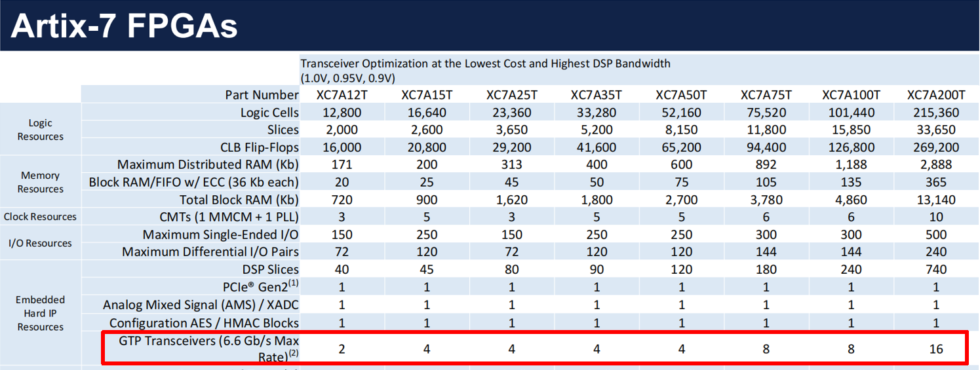Click the 5,200 slices value

(597, 130)
